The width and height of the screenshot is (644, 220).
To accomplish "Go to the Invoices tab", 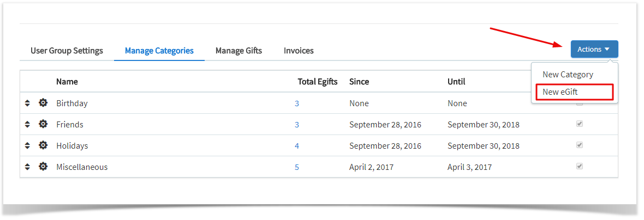I will (x=299, y=51).
